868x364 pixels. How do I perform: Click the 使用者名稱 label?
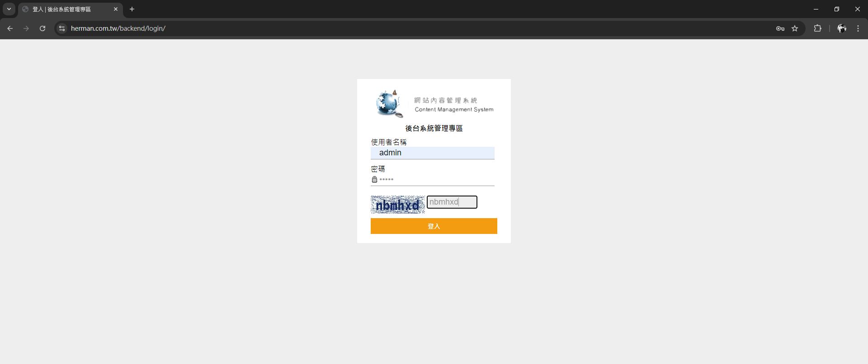coord(389,142)
